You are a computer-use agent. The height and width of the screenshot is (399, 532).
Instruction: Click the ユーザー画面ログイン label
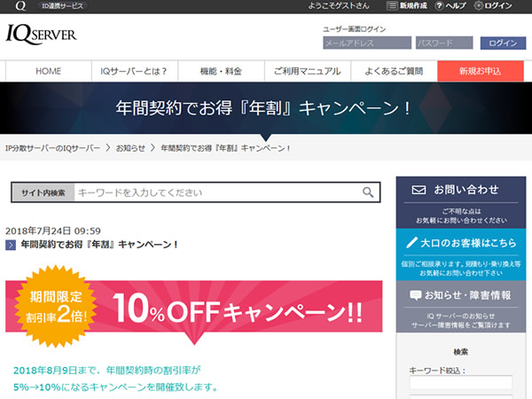[354, 29]
